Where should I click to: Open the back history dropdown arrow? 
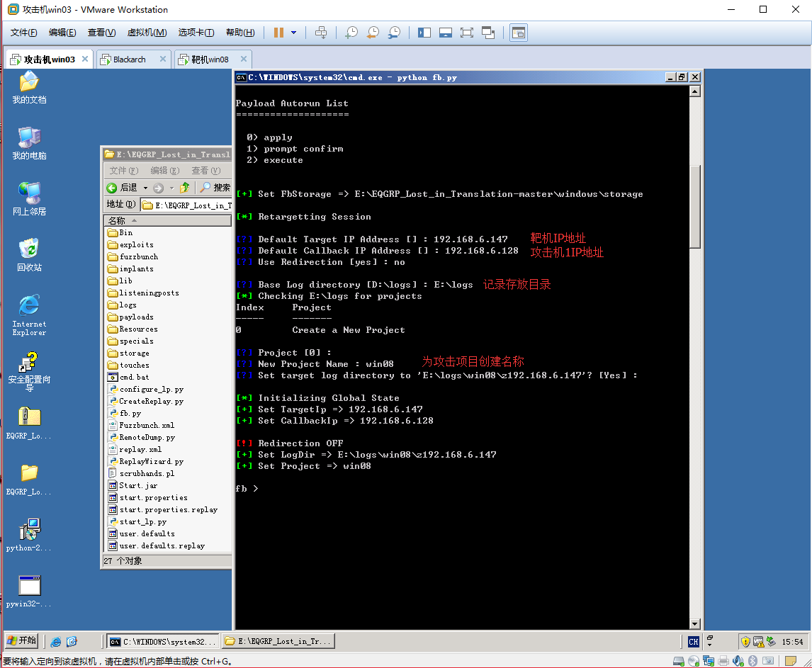click(x=145, y=188)
